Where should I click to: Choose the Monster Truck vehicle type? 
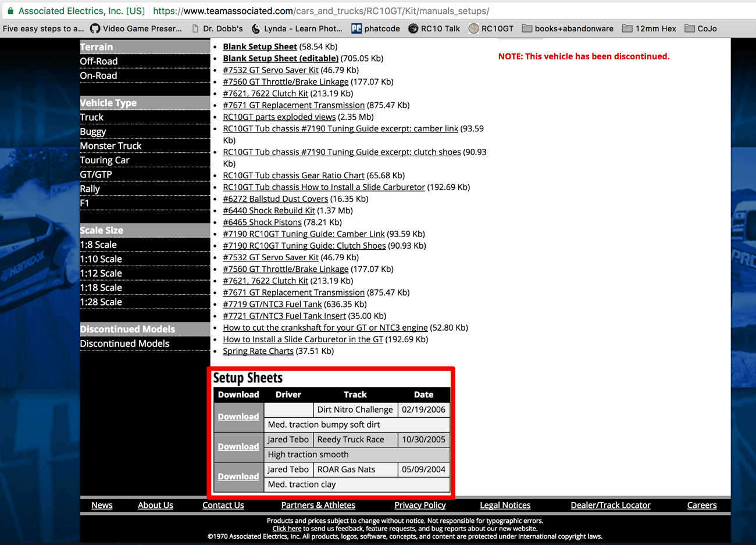pyautogui.click(x=110, y=146)
